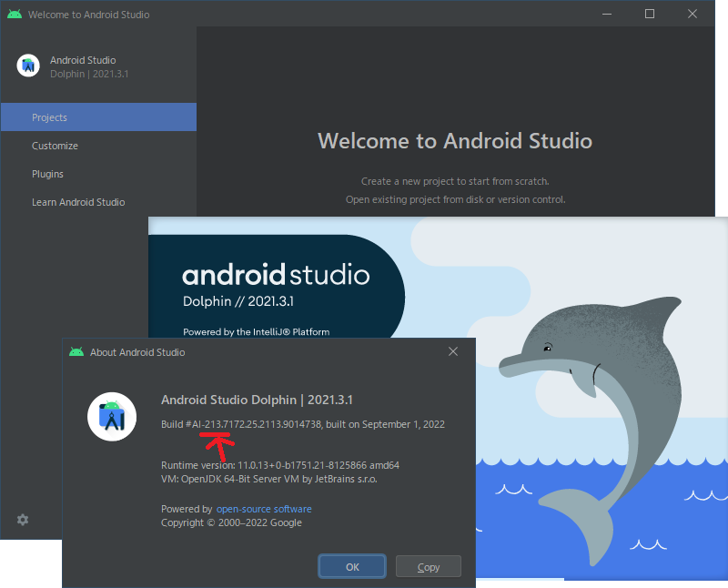Click the Dolphin | 2021.3.1 version label
Viewport: 728px width, 588px height.
pyautogui.click(x=87, y=74)
